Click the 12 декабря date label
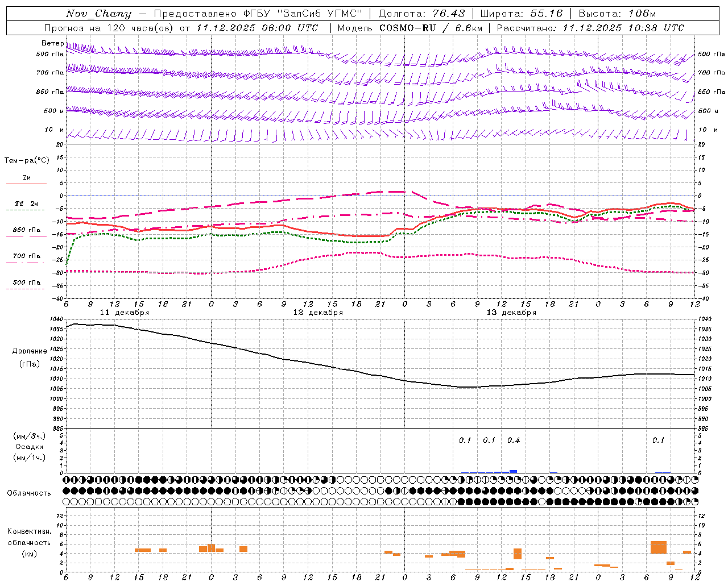Viewport: 728px width, 582px height. tap(318, 313)
